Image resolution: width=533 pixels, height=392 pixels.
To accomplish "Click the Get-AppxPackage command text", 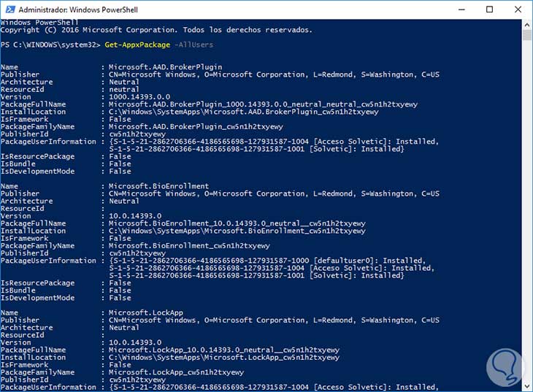I will (x=137, y=45).
